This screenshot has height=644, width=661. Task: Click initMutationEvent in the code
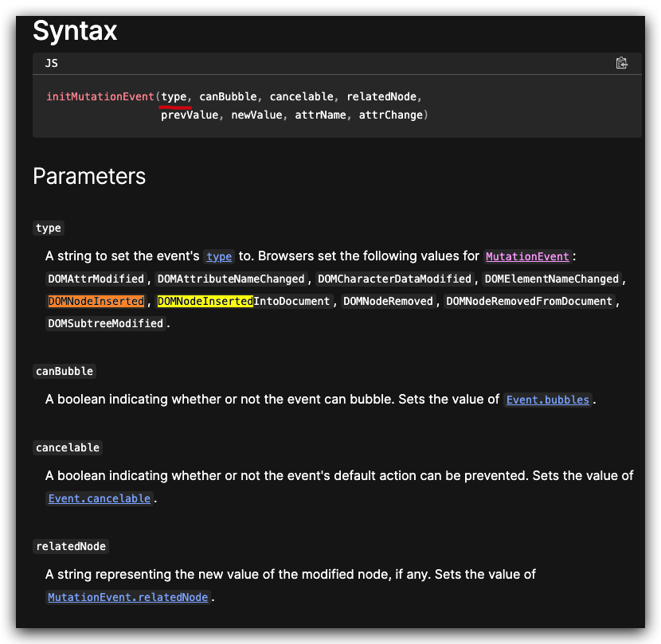(x=100, y=96)
